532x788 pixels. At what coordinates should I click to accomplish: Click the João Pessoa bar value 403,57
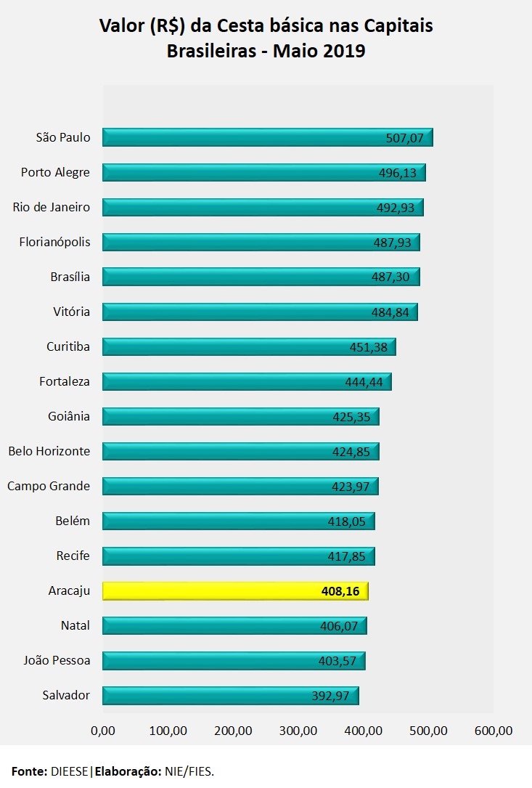338,661
